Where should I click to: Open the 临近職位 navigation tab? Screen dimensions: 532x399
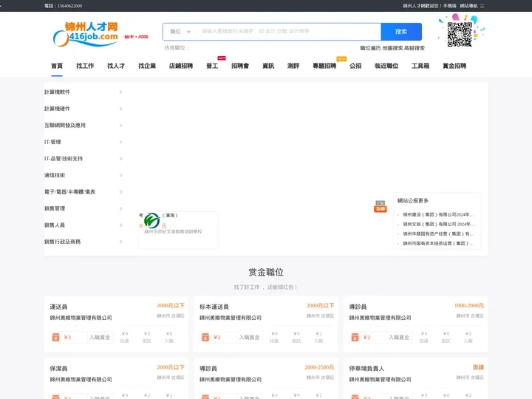(x=386, y=66)
